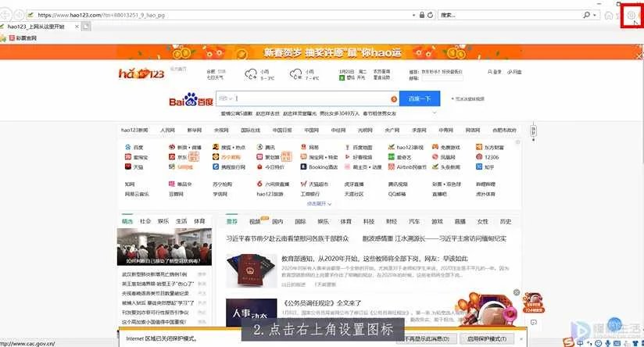
Task: Switch to the 财经 feed tab
Action: (392, 221)
